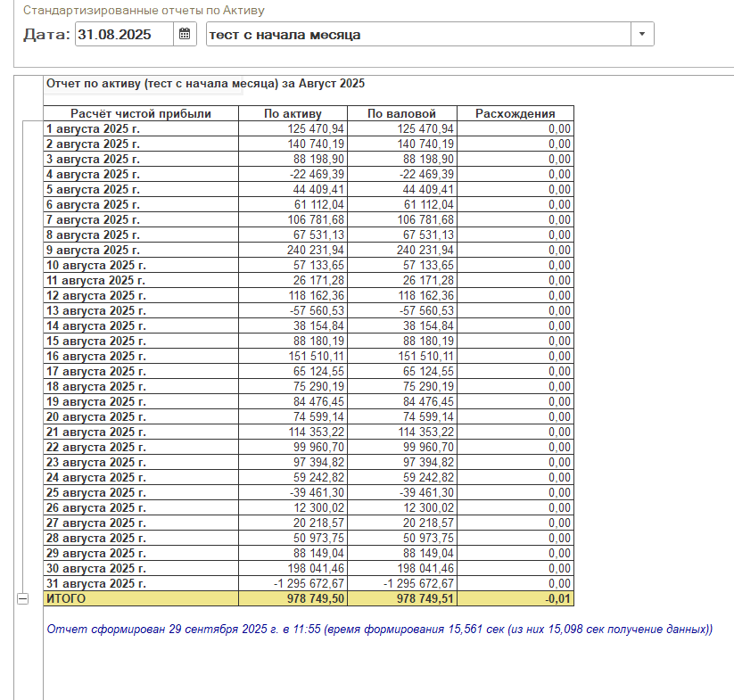
Task: Select the row '23 августа 2025 г.'
Action: pos(309,462)
